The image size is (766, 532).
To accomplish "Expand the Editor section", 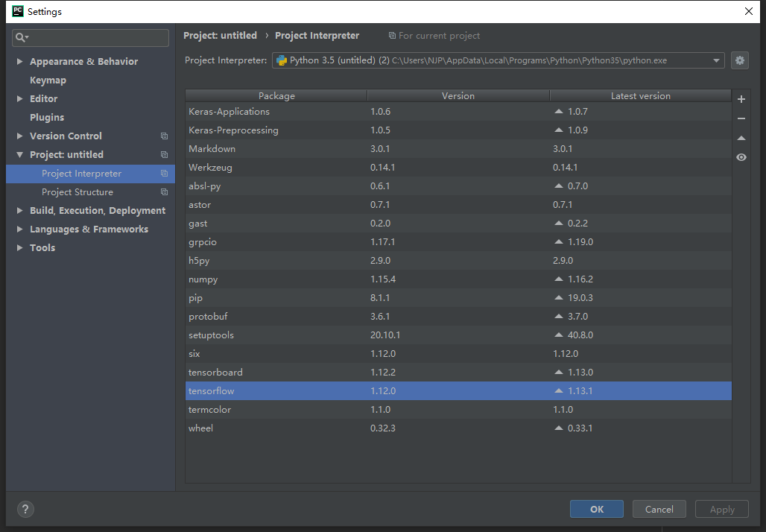I will tap(19, 98).
